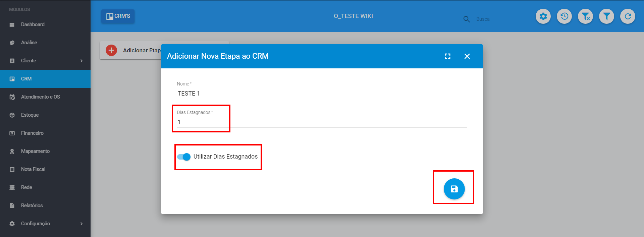Screen dimensions: 644x237
Task: Click the CRM'S button in header
Action: click(118, 16)
